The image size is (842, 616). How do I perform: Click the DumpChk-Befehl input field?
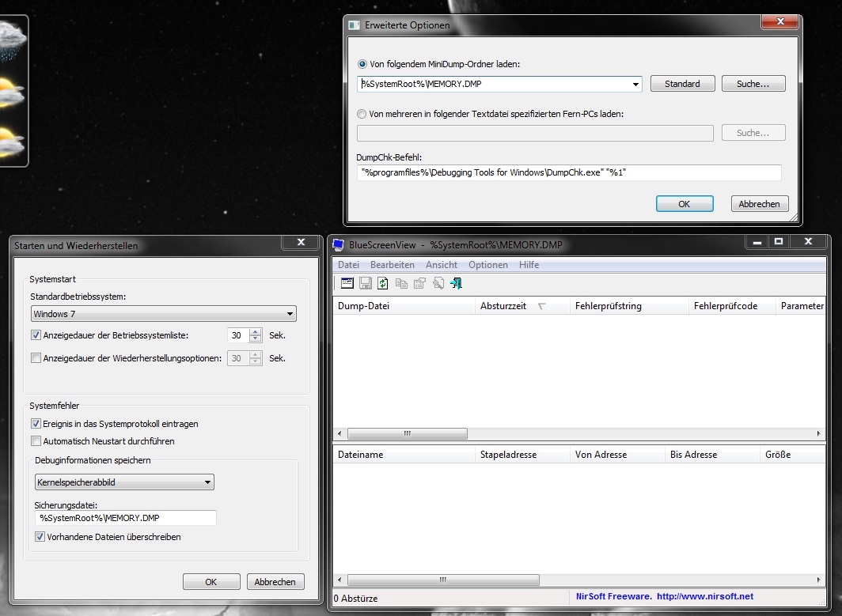tap(569, 172)
